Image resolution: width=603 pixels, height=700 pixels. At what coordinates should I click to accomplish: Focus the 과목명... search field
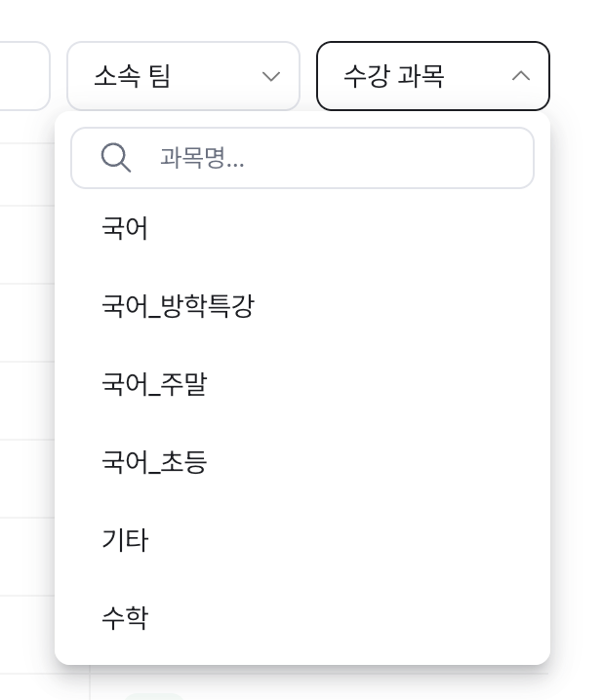point(302,158)
